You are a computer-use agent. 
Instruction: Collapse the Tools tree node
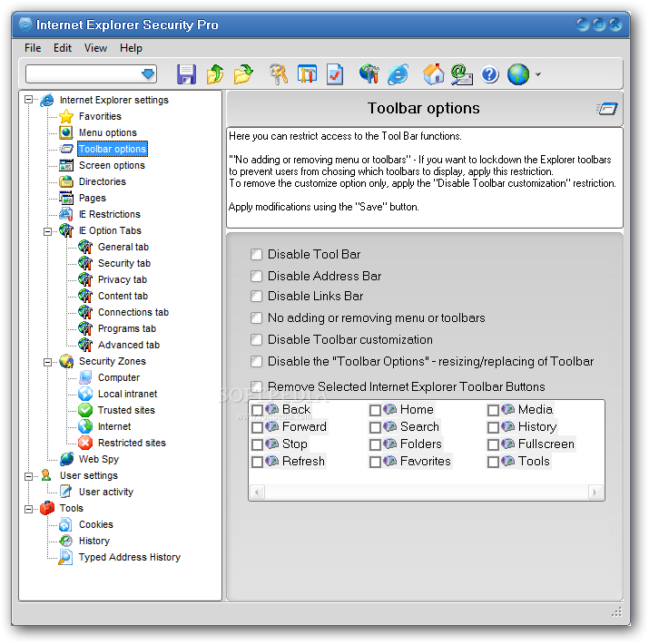[x=28, y=509]
